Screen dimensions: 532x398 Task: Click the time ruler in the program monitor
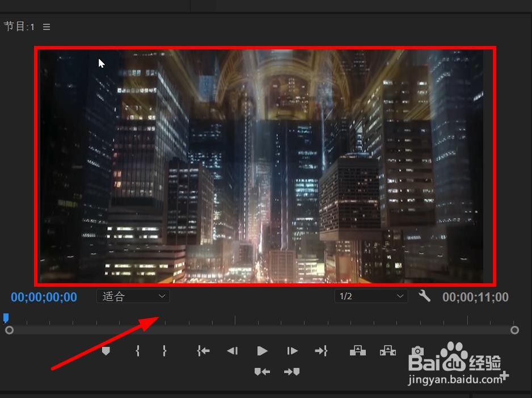tap(261, 320)
